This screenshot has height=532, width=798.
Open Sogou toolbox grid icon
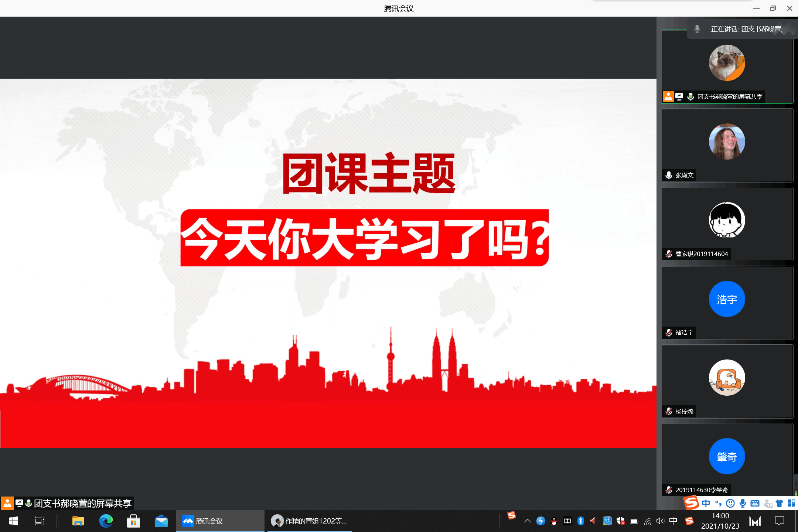(791, 503)
